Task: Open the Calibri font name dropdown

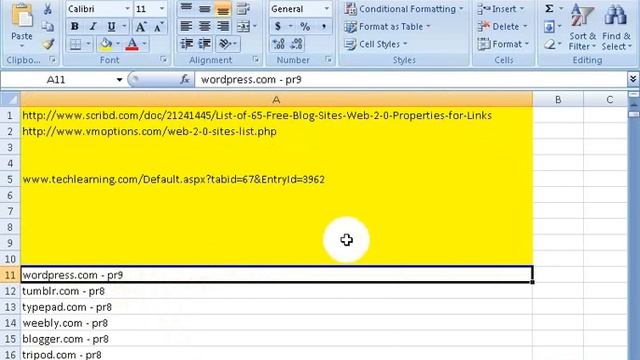Action: click(x=127, y=9)
